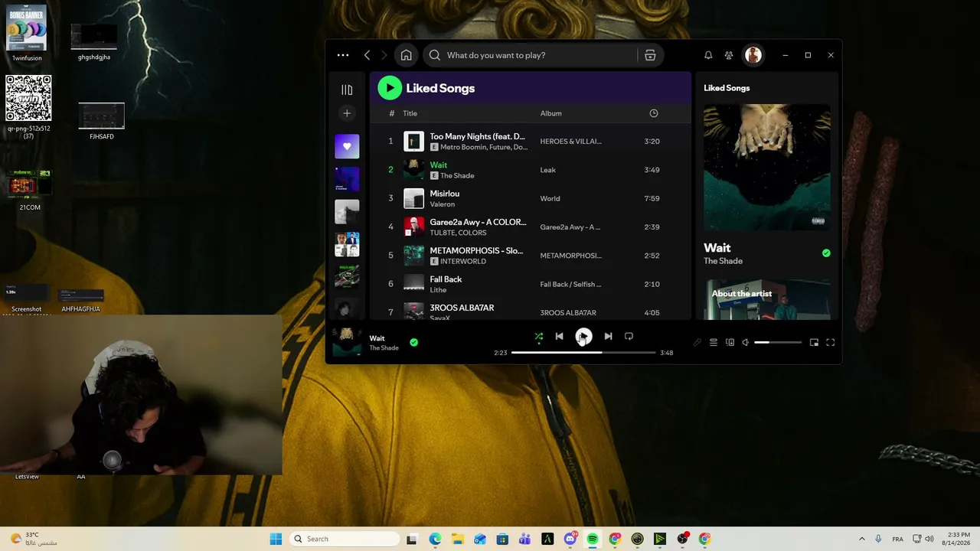Open the Windows Start menu

coord(276,539)
